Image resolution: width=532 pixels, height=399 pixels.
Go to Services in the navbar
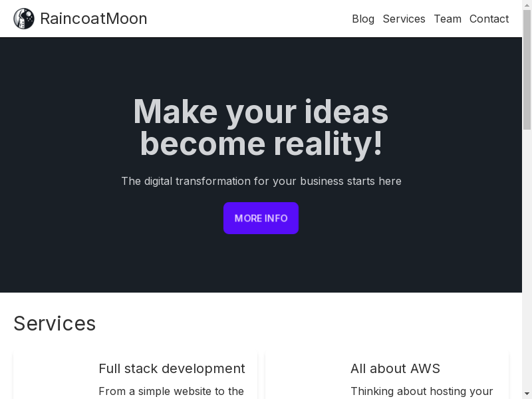(x=404, y=19)
